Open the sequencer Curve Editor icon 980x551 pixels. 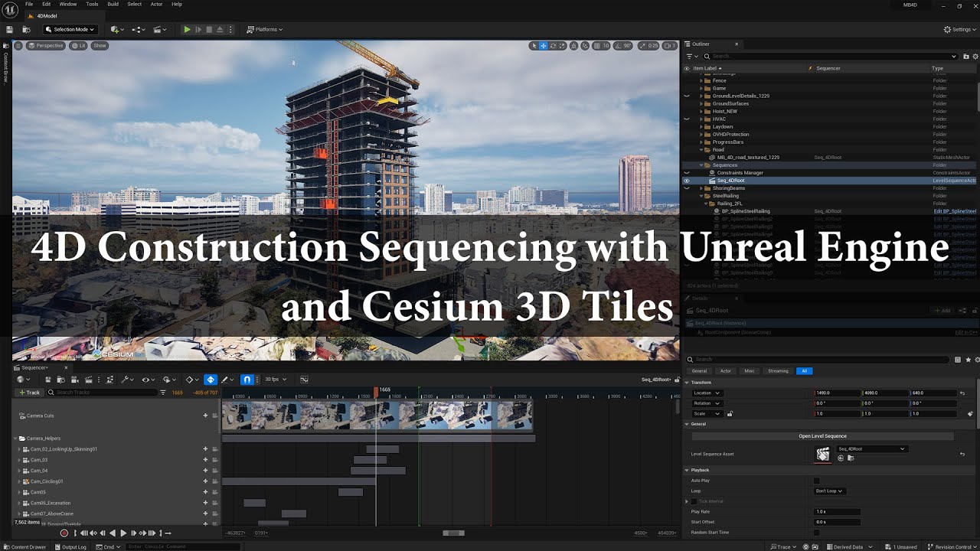[304, 380]
